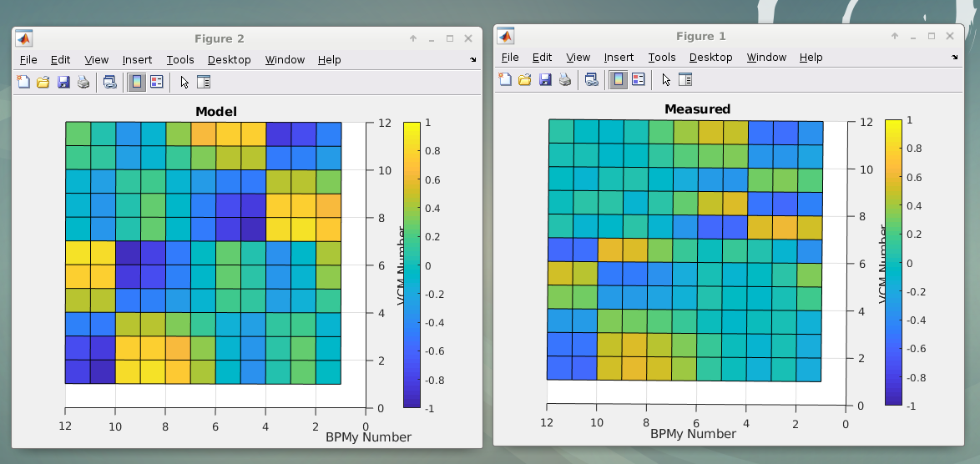Select Edit Plot arrow tool in Figure 1

coord(665,79)
